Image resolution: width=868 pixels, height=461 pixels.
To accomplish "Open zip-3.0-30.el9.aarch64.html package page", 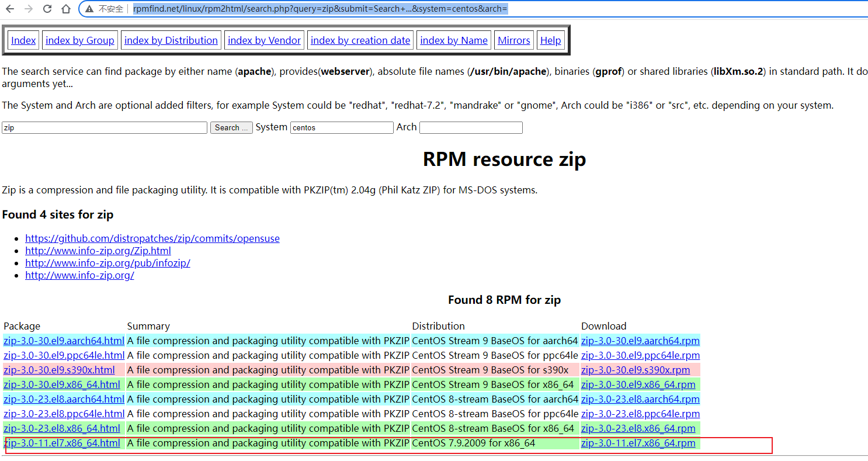I will pyautogui.click(x=64, y=341).
